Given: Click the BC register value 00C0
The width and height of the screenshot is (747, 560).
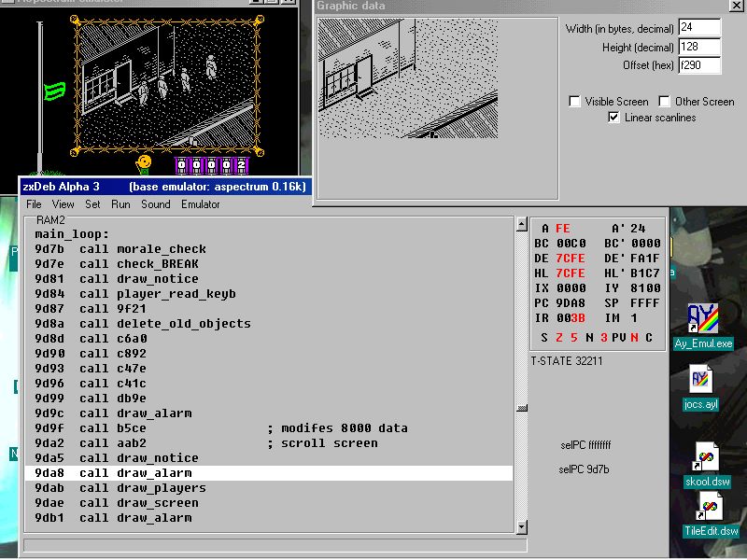Looking at the screenshot, I should click(x=571, y=244).
